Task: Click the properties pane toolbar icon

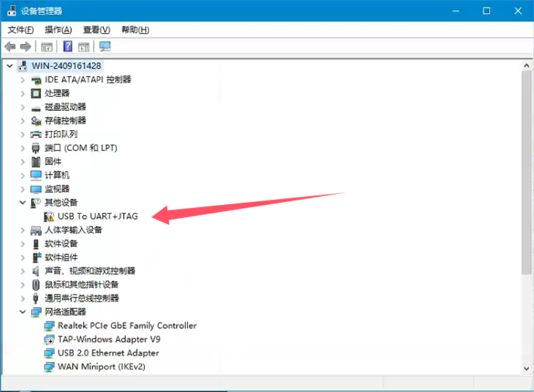Action: [83, 47]
